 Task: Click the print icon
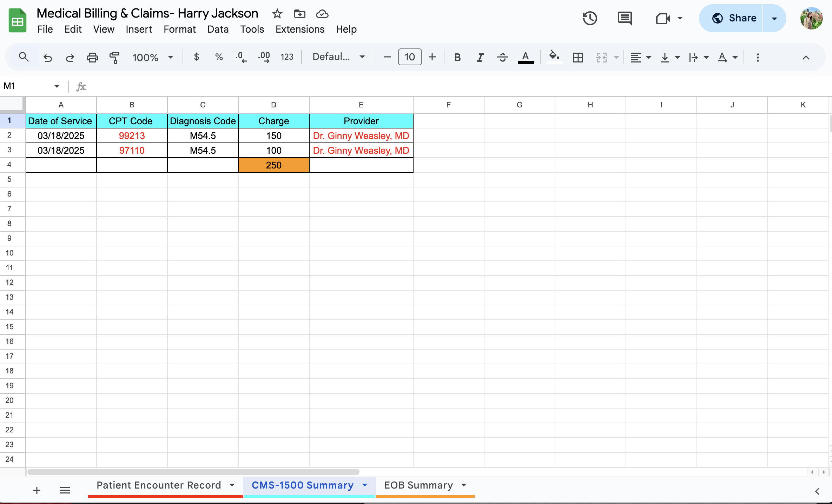coord(92,57)
